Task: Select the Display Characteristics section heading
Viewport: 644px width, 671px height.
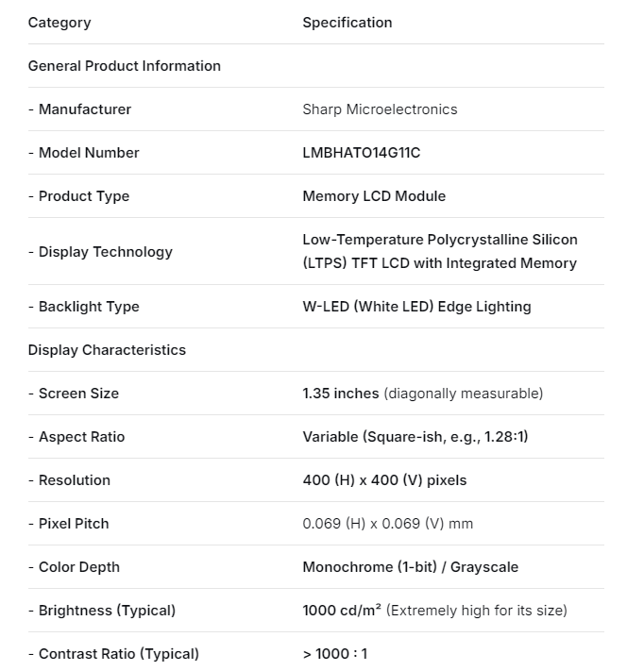Action: (x=107, y=350)
